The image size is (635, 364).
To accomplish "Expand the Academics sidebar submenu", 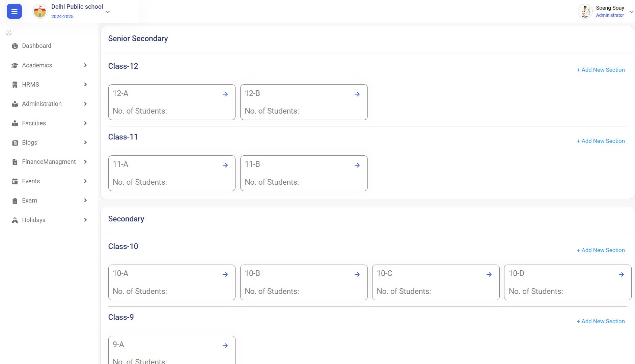I will [85, 65].
